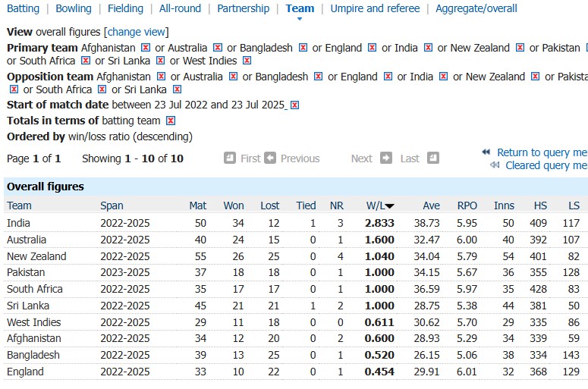The height and width of the screenshot is (389, 588).
Task: Sort table by Mat column
Action: 197,205
